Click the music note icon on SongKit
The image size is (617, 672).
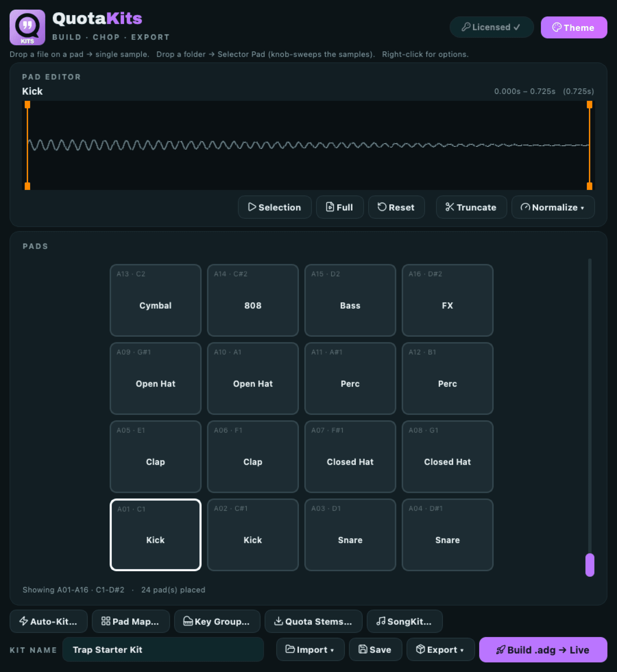pos(381,621)
